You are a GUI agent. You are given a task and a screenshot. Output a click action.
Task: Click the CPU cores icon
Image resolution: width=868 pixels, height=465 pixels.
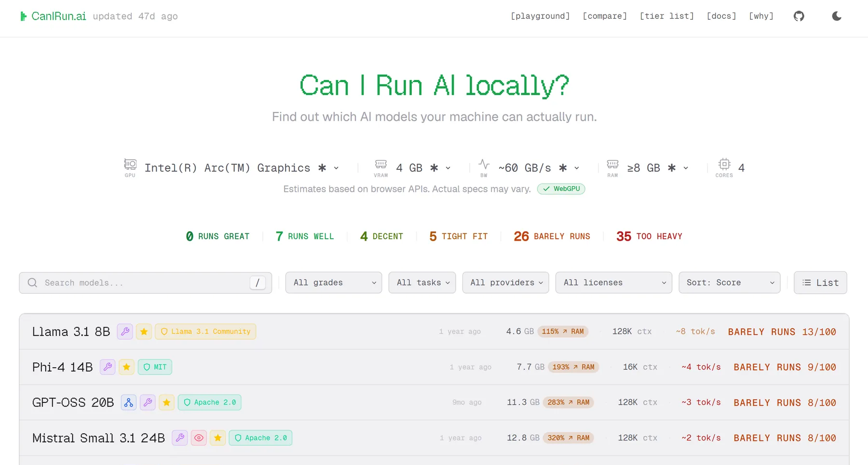724,164
